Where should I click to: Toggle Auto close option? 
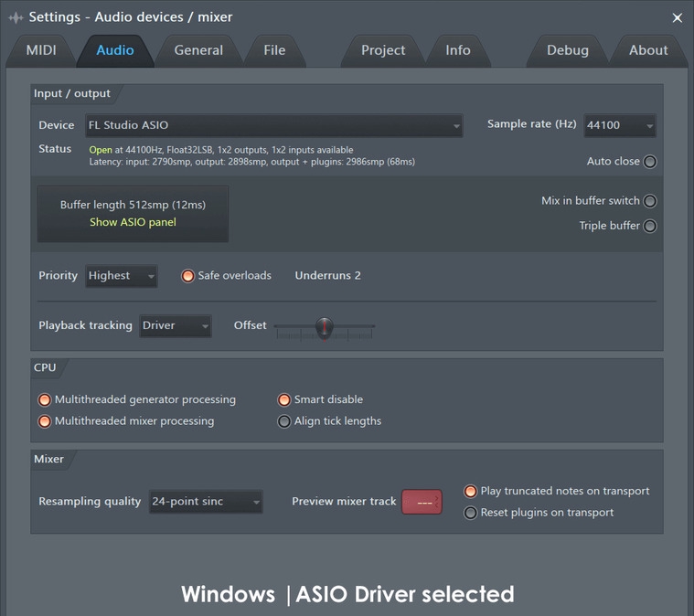pyautogui.click(x=650, y=162)
